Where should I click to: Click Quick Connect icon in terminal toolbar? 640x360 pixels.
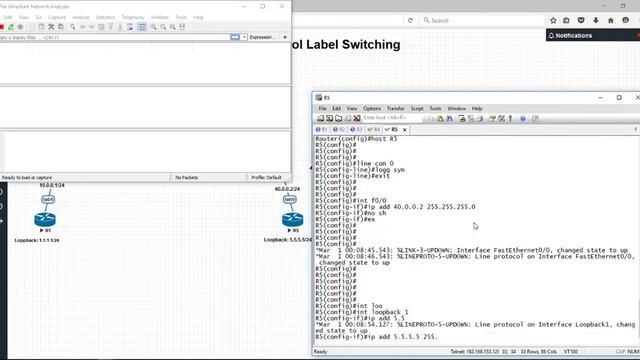pyautogui.click(x=329, y=118)
